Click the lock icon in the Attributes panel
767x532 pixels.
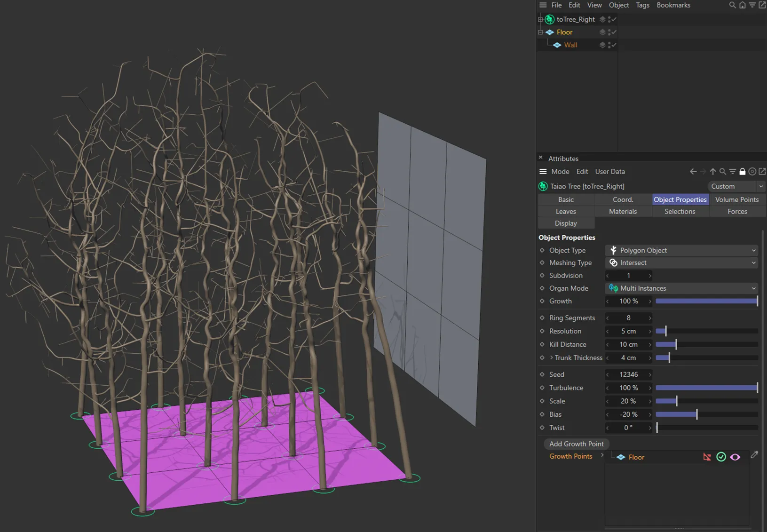point(743,171)
